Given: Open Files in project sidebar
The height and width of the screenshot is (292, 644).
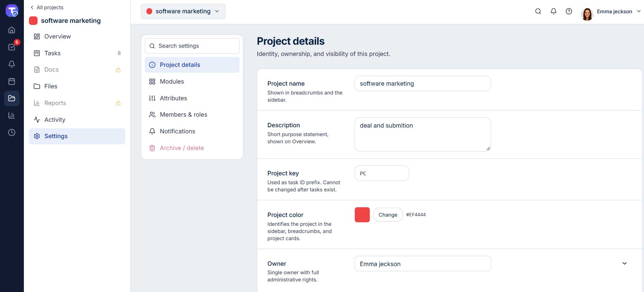Looking at the screenshot, I should pos(77,86).
